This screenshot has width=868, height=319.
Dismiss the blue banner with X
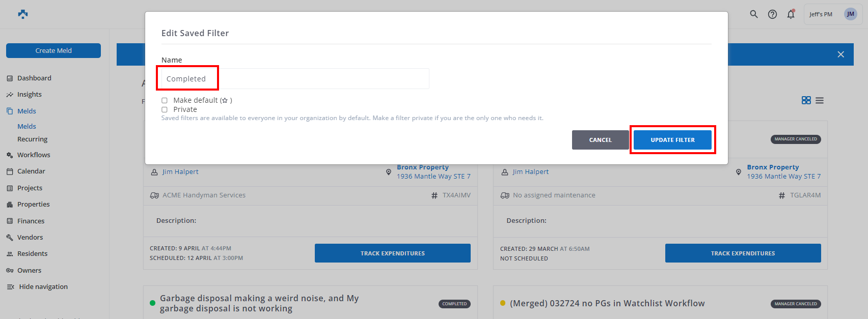coord(840,54)
